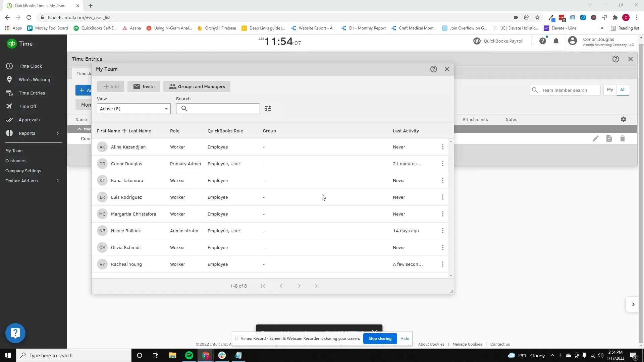Image resolution: width=644 pixels, height=362 pixels.
Task: Open Time Entries help icon
Action: click(616, 59)
